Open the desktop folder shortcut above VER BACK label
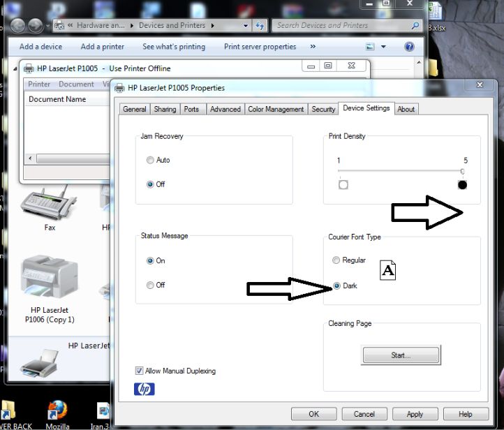 point(8,410)
